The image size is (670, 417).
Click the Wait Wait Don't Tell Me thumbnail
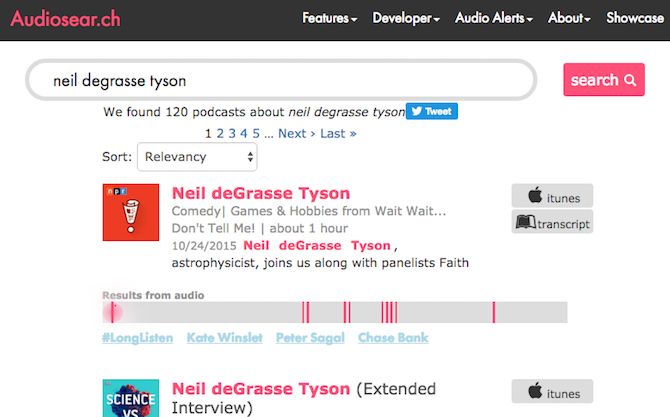(x=131, y=212)
